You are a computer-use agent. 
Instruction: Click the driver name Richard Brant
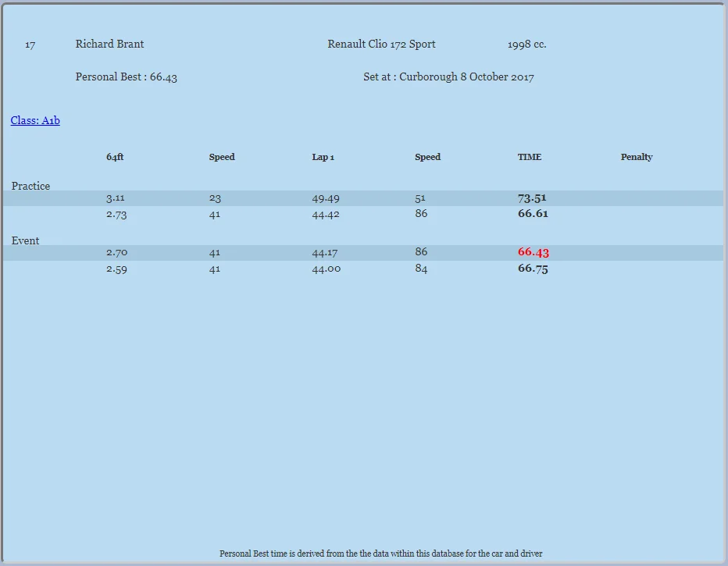pyautogui.click(x=109, y=44)
